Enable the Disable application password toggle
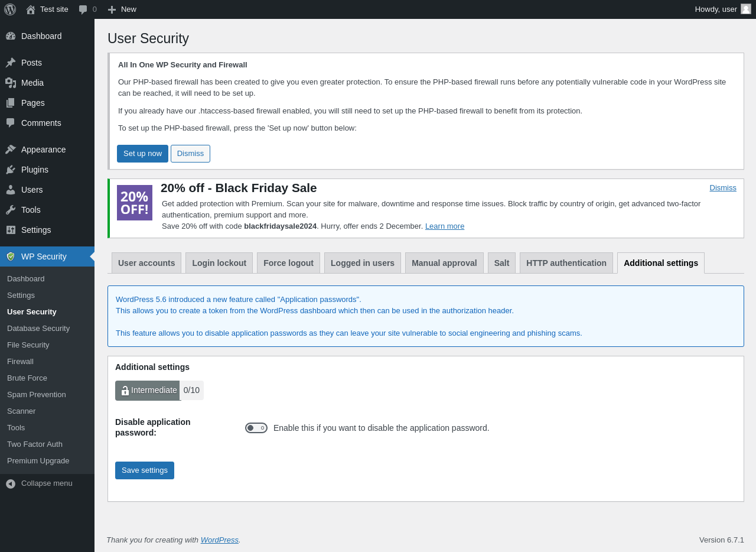The image size is (756, 552). coord(256,428)
